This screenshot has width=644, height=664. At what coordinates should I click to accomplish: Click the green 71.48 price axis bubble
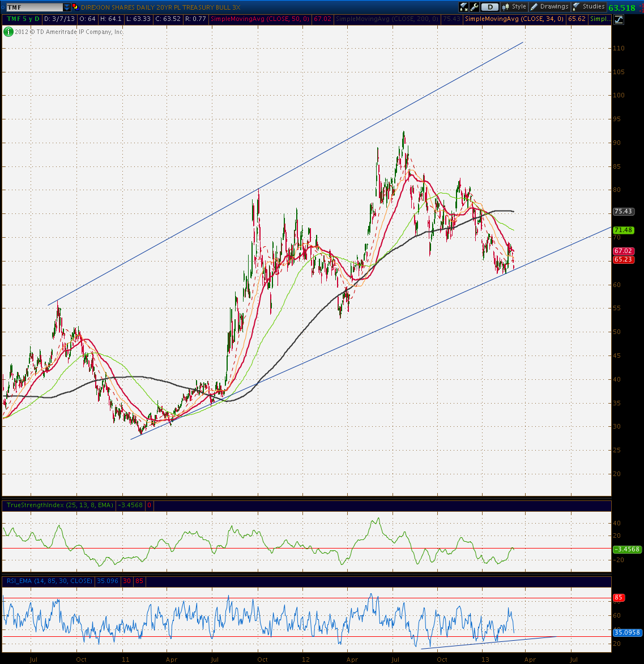point(623,230)
